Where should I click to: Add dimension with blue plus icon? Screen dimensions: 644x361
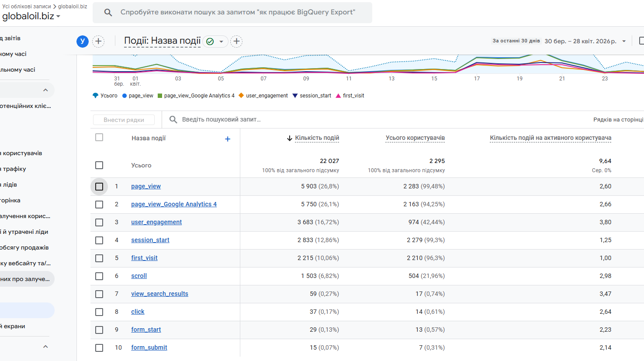tap(228, 139)
